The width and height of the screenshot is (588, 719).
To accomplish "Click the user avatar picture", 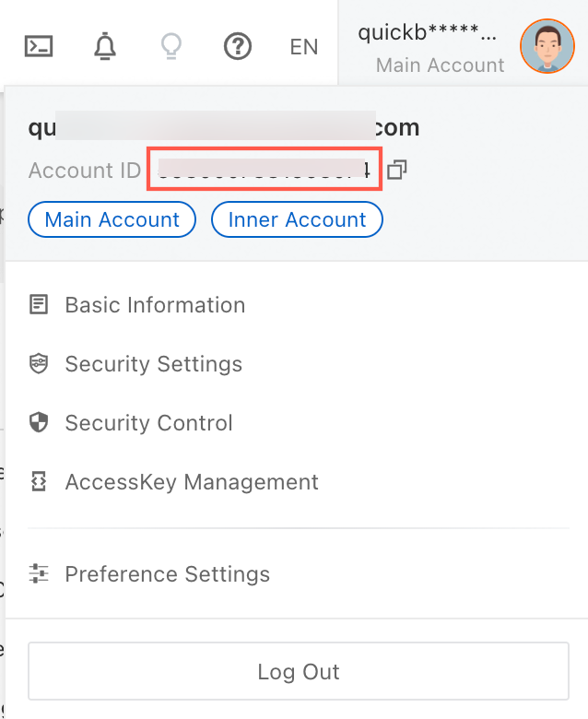I will point(547,46).
